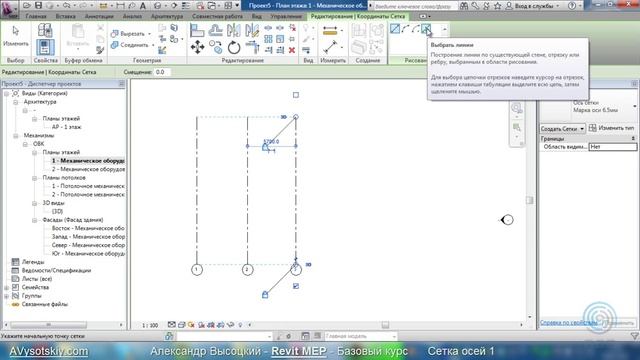
Task: Click the binoculars search icon in title bar
Action: (464, 6)
